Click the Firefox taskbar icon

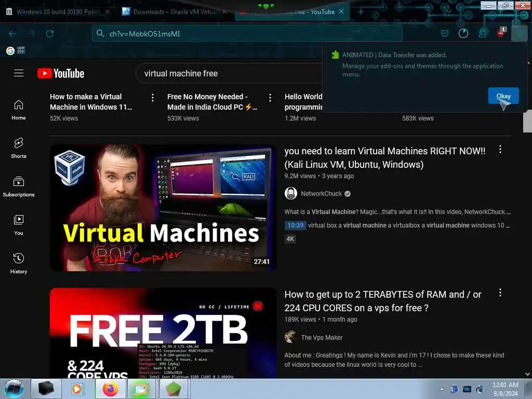(x=111, y=389)
